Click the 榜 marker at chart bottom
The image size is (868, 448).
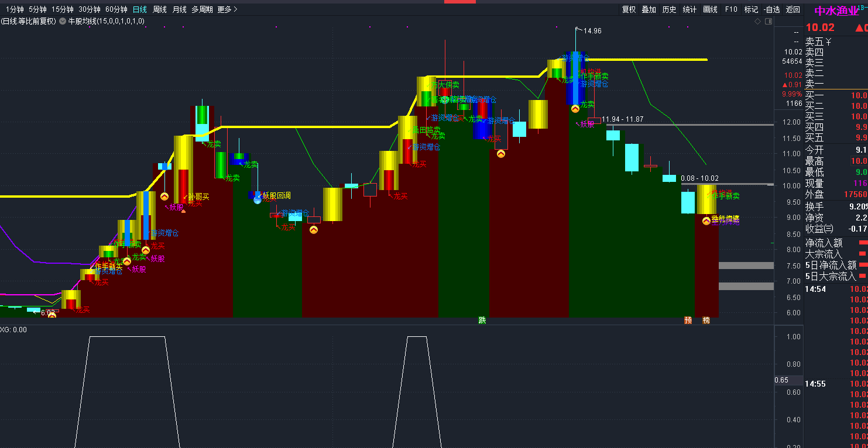tap(706, 320)
